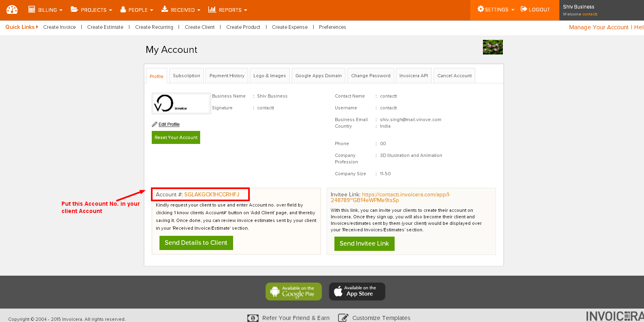Open the Create Invoice quick link
The image size is (644, 322).
(x=59, y=27)
